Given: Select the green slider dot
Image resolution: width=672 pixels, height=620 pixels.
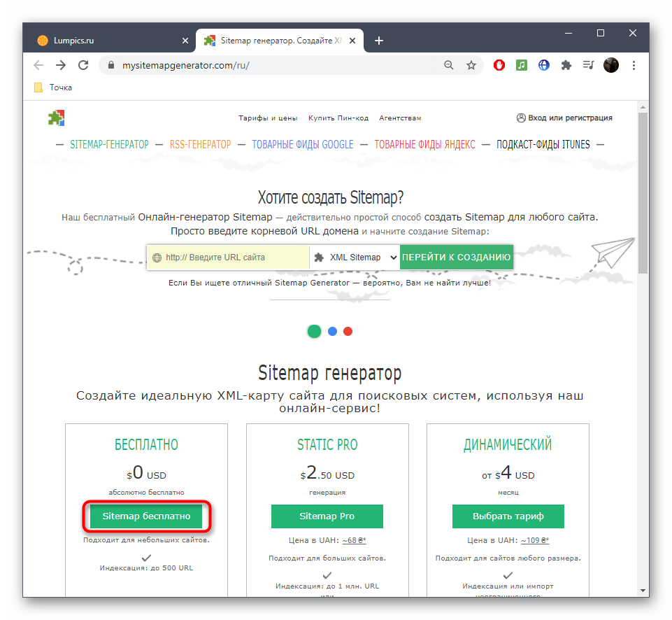Looking at the screenshot, I should [x=315, y=331].
